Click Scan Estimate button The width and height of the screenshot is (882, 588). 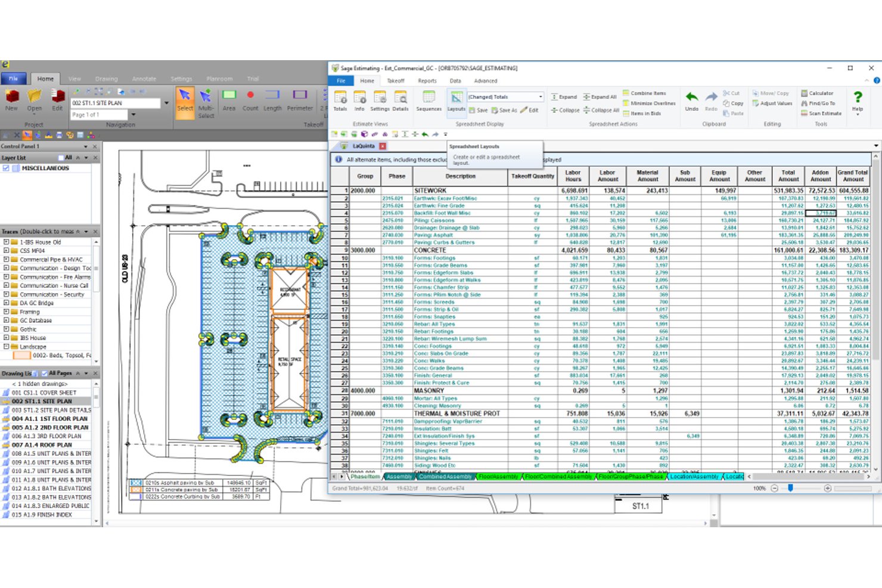[x=821, y=113]
